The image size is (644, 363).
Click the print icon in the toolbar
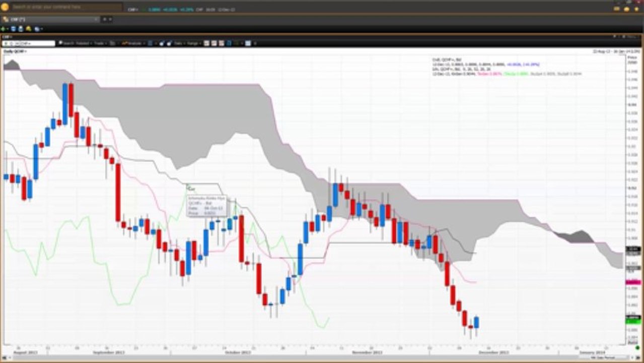pyautogui.click(x=21, y=29)
